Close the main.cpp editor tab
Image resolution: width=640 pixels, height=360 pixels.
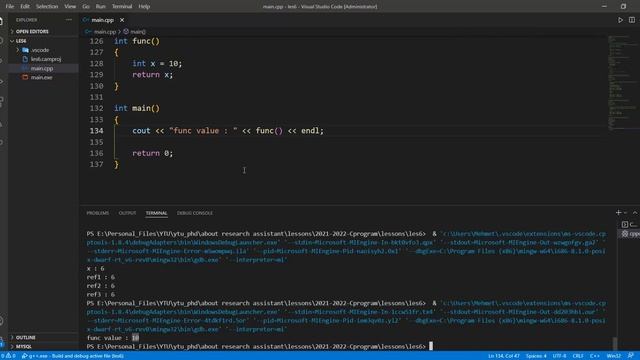point(122,20)
